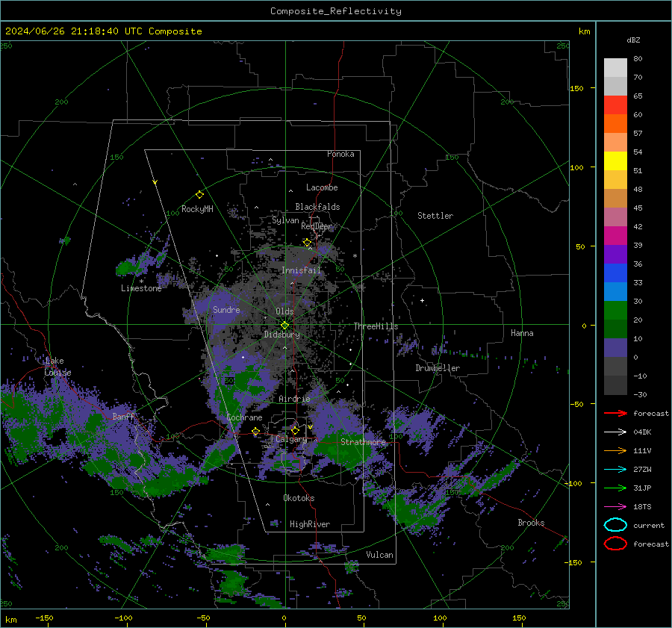Select the magenta swatch in the dBZ scale
Image resolution: width=672 pixels, height=628 pixels.
point(615,236)
